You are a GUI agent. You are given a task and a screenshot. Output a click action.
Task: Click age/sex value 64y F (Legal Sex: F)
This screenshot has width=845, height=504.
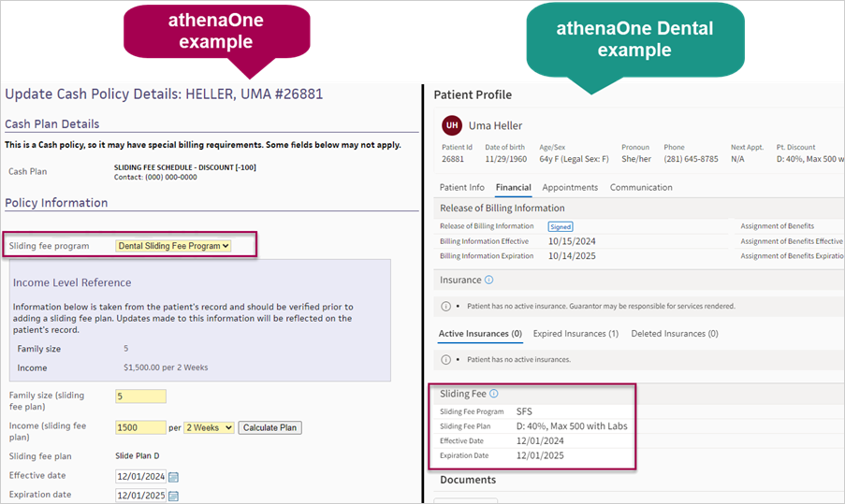(x=574, y=159)
